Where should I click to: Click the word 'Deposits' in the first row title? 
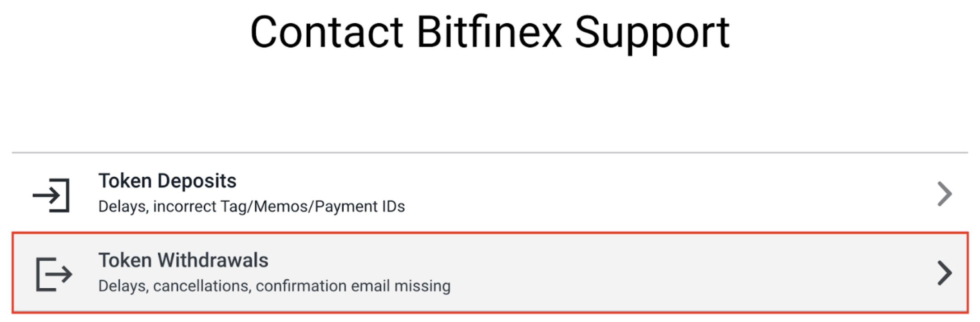point(197,182)
